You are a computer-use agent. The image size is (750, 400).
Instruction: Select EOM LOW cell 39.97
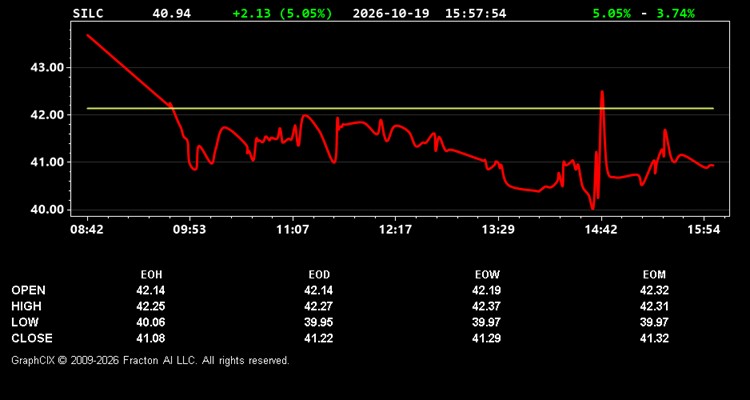pyautogui.click(x=654, y=322)
